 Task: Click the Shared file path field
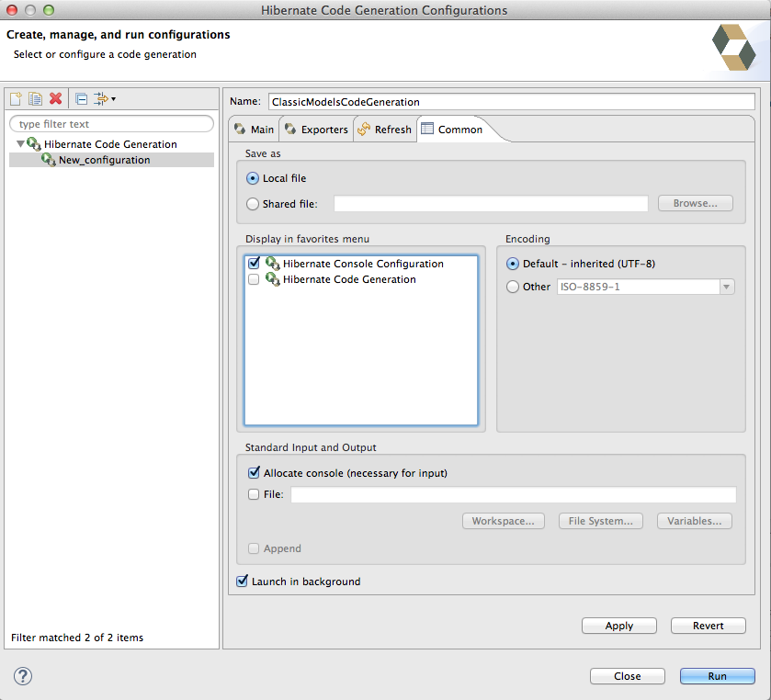pos(491,204)
